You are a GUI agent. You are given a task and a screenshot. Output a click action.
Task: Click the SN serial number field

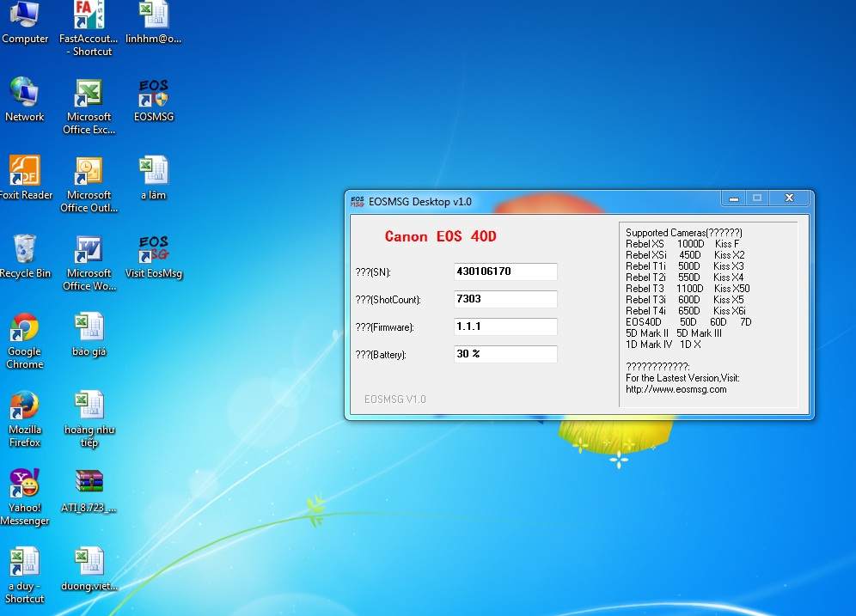click(x=505, y=271)
